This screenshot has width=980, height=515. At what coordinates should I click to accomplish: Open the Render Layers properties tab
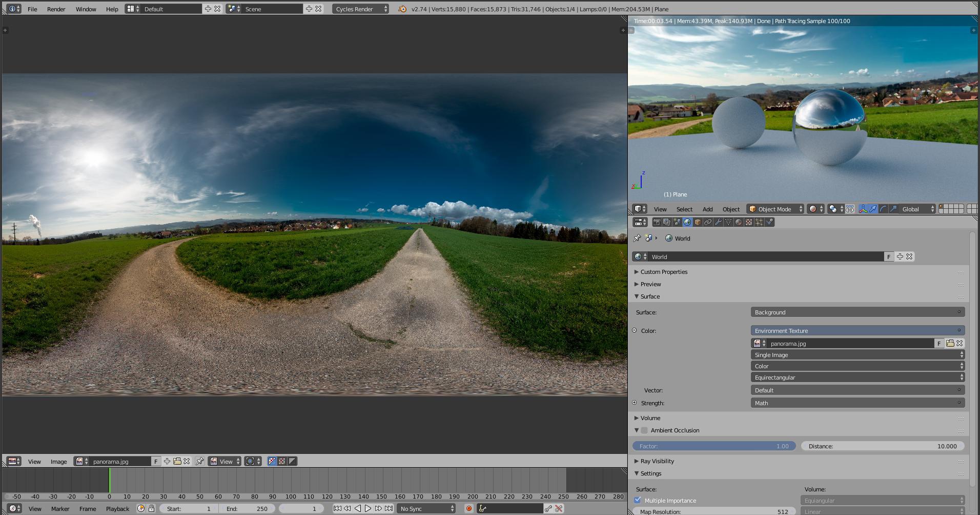click(x=667, y=222)
